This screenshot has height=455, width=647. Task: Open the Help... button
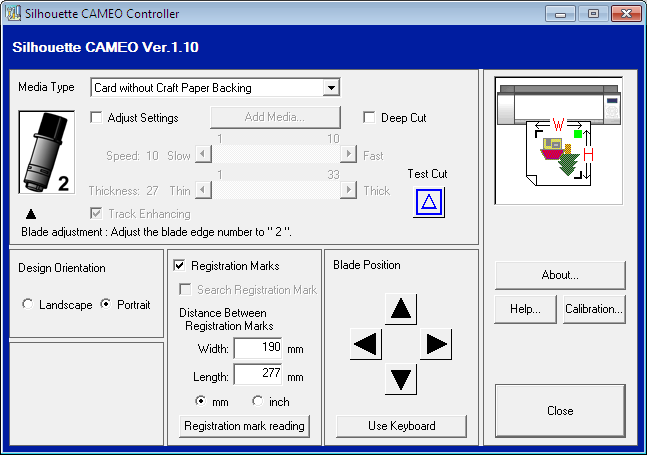point(525,309)
